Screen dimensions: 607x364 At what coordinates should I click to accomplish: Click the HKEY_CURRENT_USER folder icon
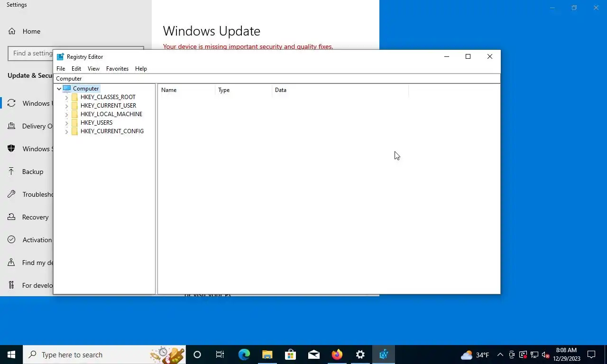tap(74, 106)
